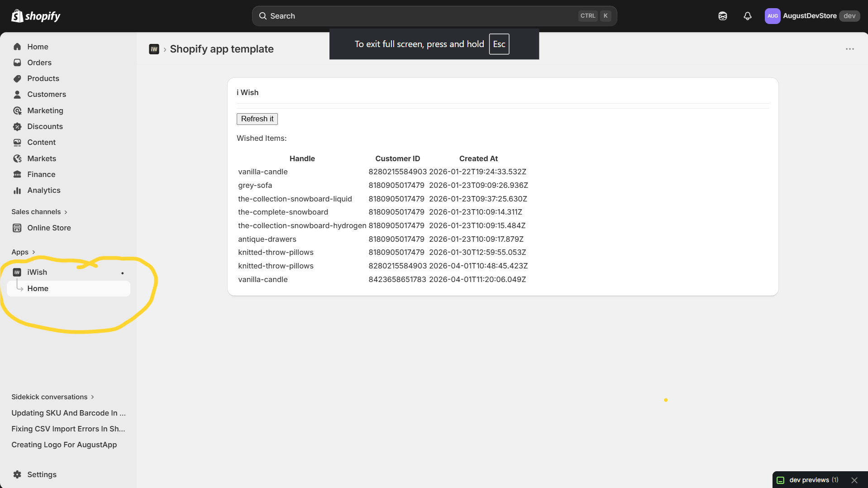This screenshot has height=488, width=868.
Task: Expand Sidekick conversations list
Action: tap(52, 397)
